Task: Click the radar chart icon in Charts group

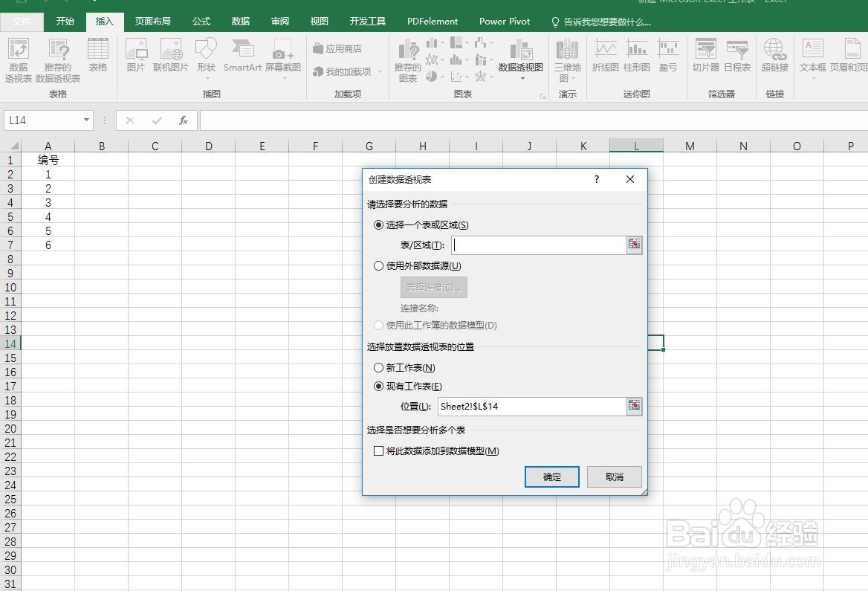Action: (x=480, y=77)
